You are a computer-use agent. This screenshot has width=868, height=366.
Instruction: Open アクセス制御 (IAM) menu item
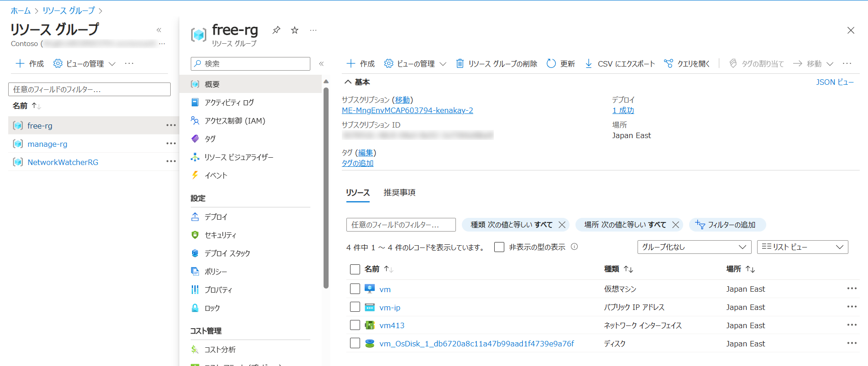[235, 121]
